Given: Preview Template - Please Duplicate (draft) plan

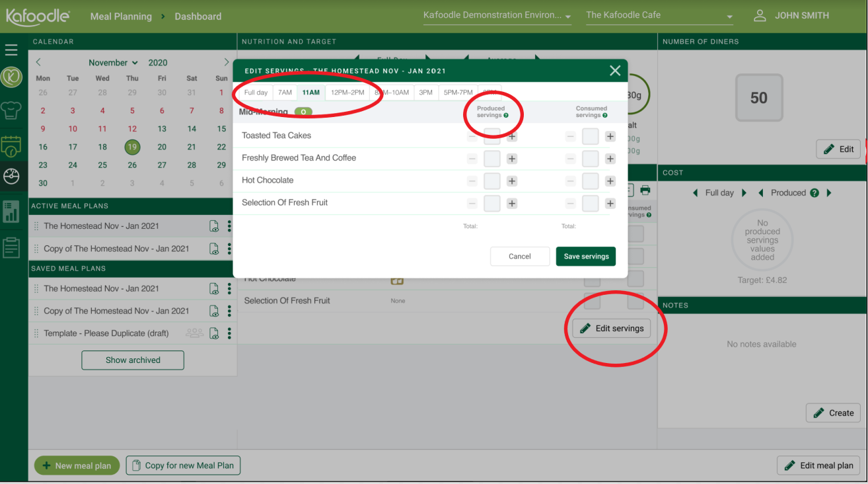Looking at the screenshot, I should [x=214, y=333].
